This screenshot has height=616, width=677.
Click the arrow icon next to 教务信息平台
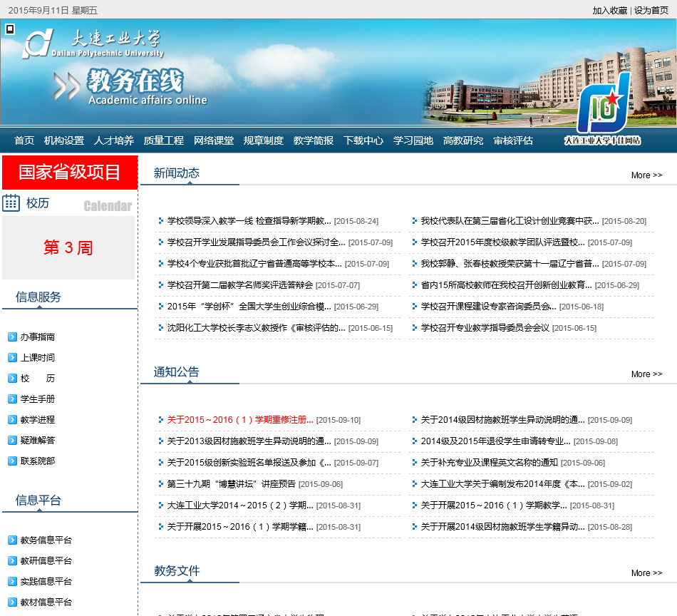click(13, 540)
